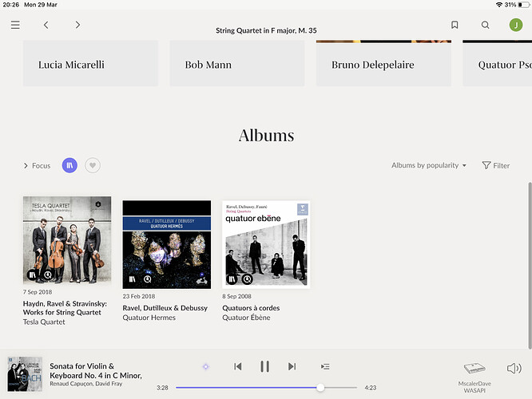532x399 pixels.
Task: Click the String Quartet in F major title
Action: [266, 30]
